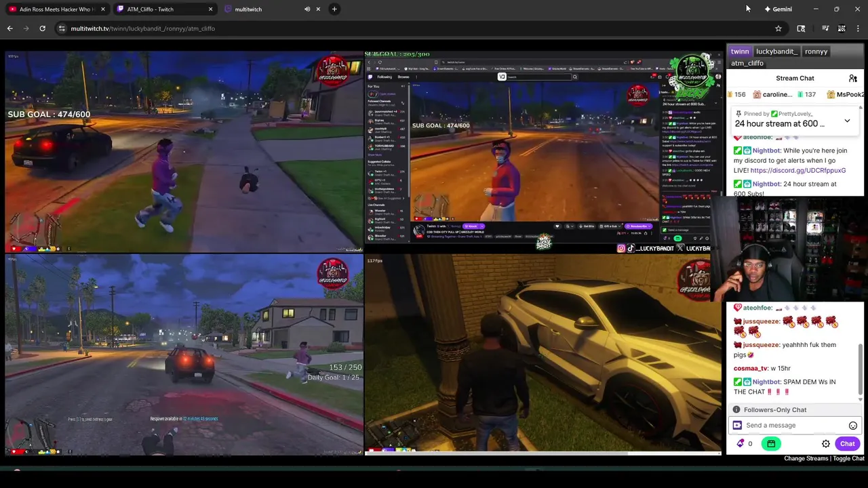Screen dimensions: 868x488
Task: Close the ATM_Cliffo Twitch tab
Action: (210, 9)
